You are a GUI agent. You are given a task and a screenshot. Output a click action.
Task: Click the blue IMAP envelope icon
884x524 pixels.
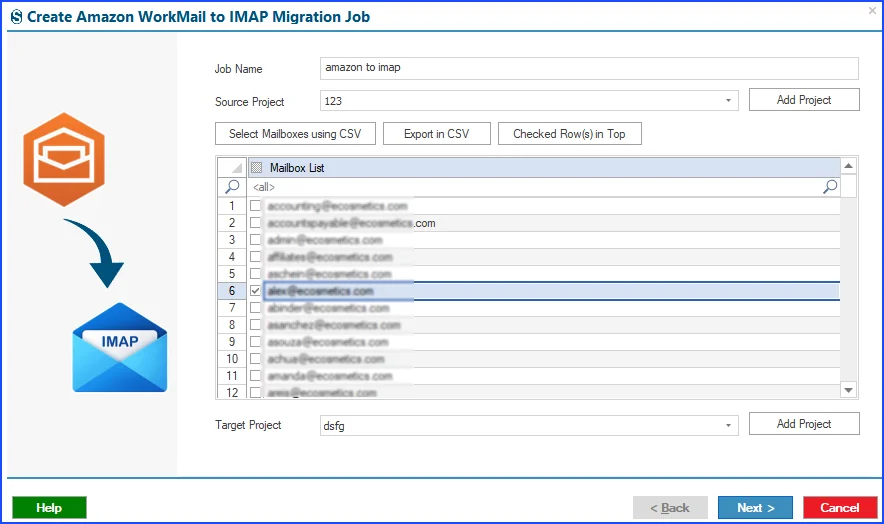click(120, 347)
